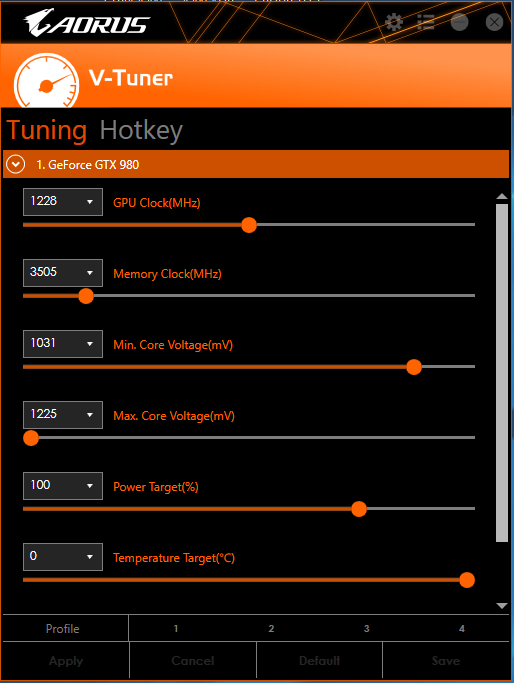Open the GPU Clock value dropdown
This screenshot has width=514, height=683.
63,202
